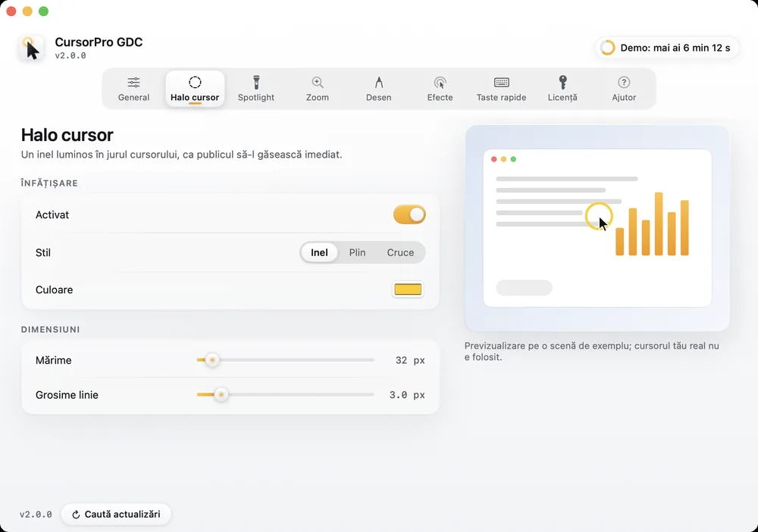Click the Stil row label
The height and width of the screenshot is (532, 758).
(43, 252)
